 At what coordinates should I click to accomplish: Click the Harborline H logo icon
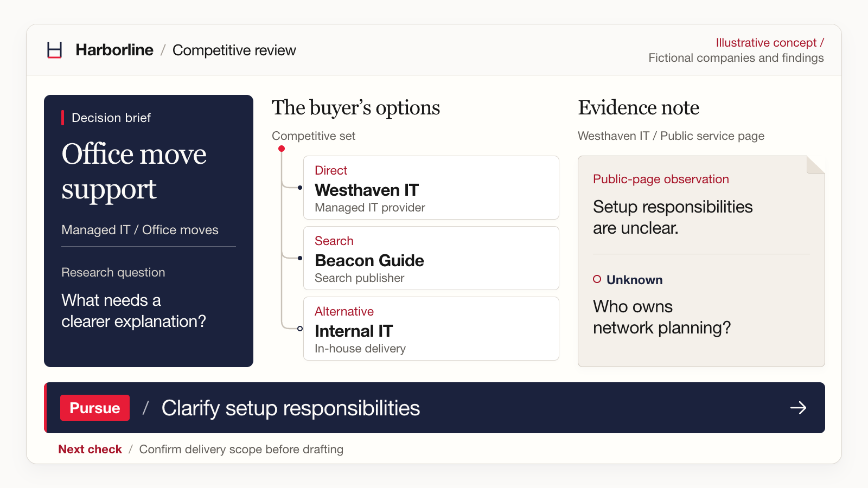click(x=54, y=50)
